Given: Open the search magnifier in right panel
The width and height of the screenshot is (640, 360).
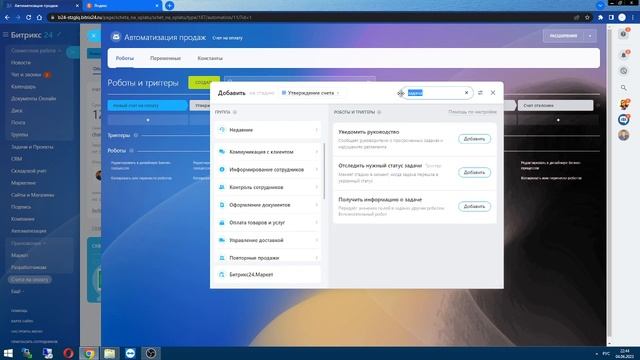Looking at the screenshot, I should 624,87.
